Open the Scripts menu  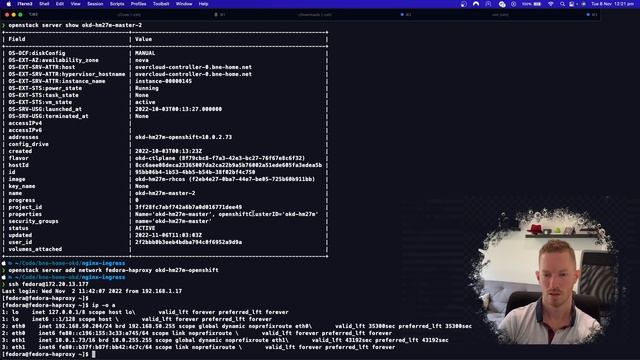pos(117,4)
